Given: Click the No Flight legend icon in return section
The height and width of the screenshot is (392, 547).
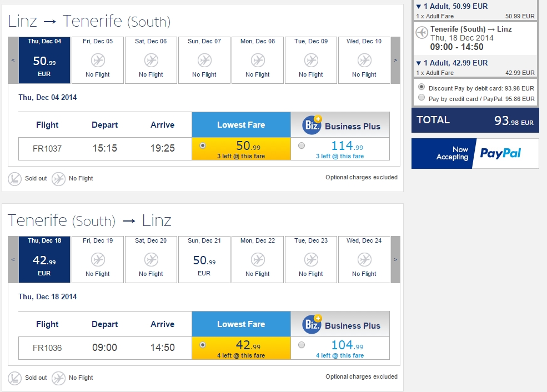Looking at the screenshot, I should (59, 378).
